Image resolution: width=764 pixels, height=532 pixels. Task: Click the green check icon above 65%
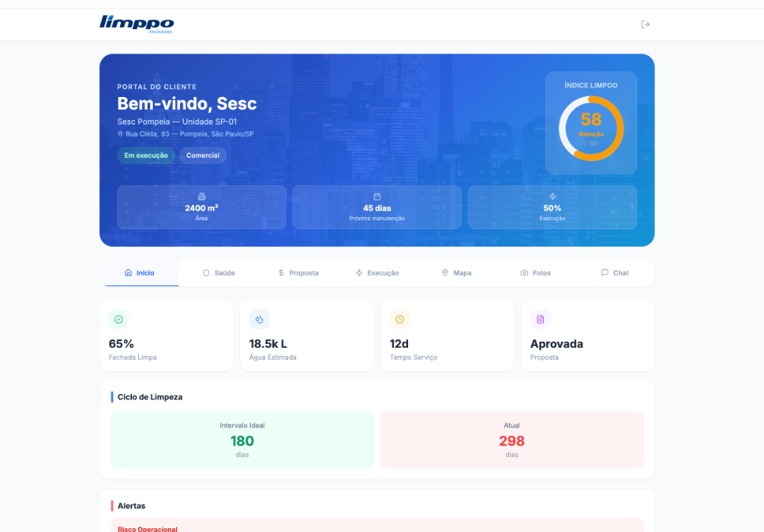point(119,319)
